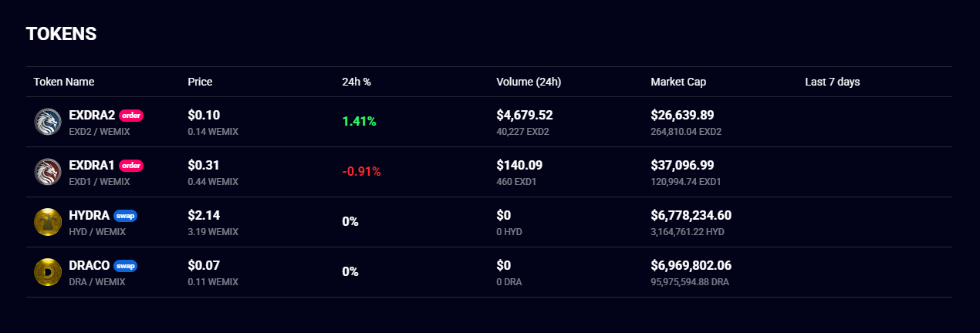Click the Last 7 days column header
The height and width of the screenshot is (333, 980).
832,82
